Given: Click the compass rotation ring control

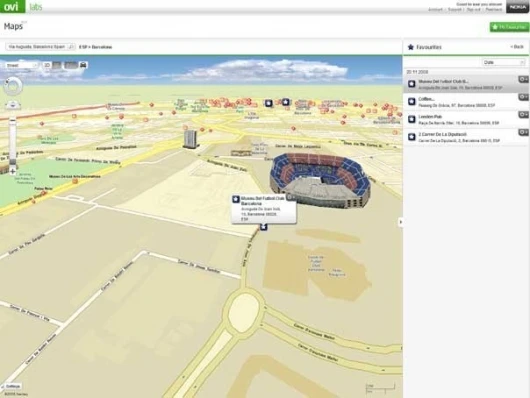Looking at the screenshot, I should tap(13, 86).
